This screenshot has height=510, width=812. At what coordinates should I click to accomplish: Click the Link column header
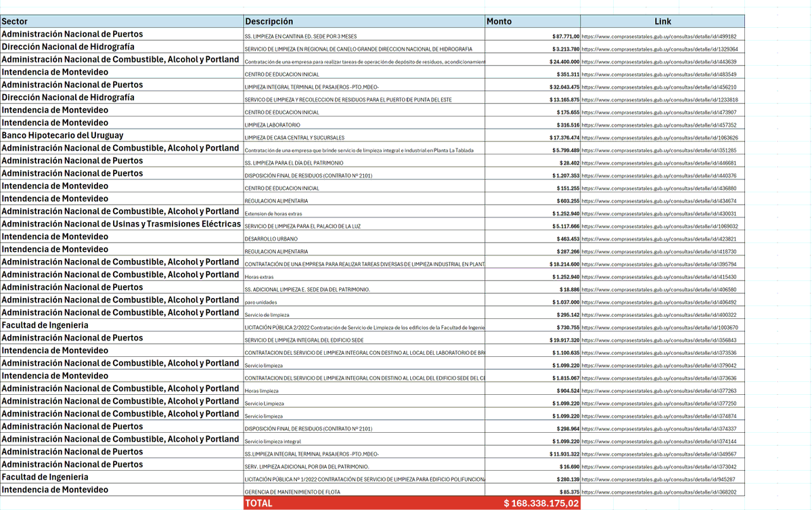662,22
